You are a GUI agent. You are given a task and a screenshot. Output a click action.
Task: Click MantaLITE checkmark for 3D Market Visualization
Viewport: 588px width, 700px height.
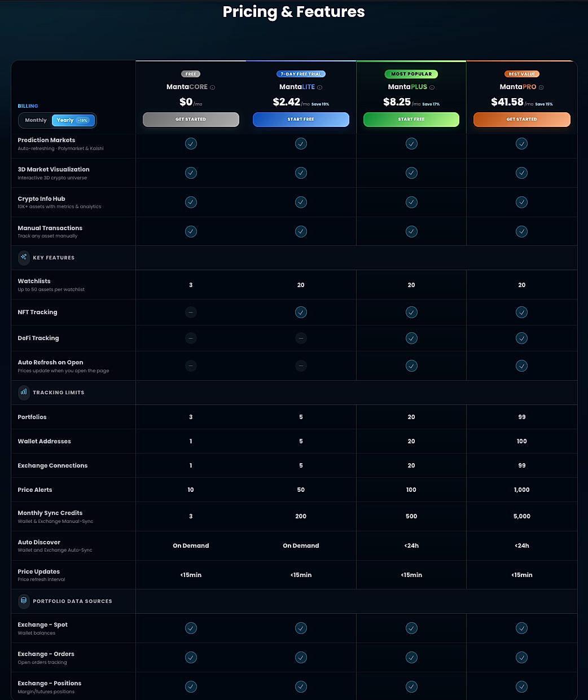301,173
